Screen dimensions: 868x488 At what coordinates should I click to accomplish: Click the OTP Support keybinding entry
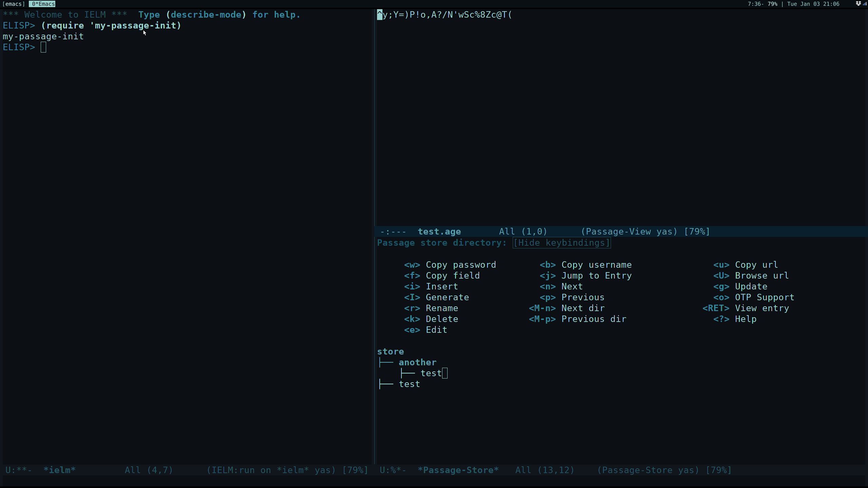coord(764,297)
